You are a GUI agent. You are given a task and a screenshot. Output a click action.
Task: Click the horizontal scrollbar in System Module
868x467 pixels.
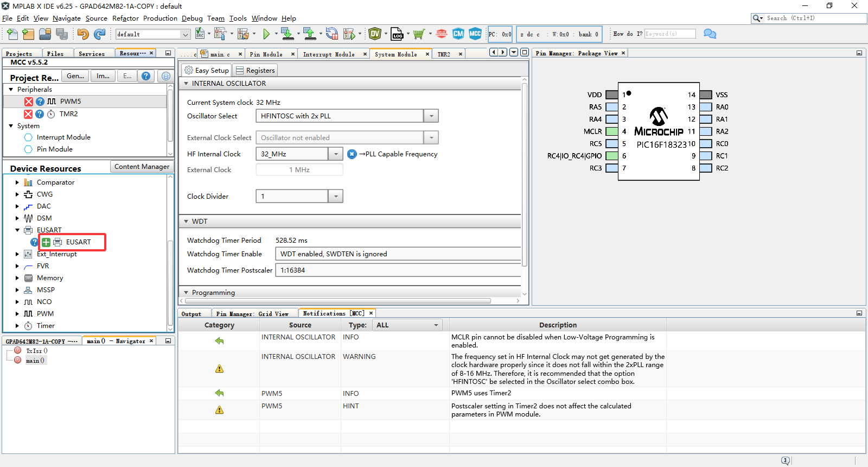(x=338, y=301)
